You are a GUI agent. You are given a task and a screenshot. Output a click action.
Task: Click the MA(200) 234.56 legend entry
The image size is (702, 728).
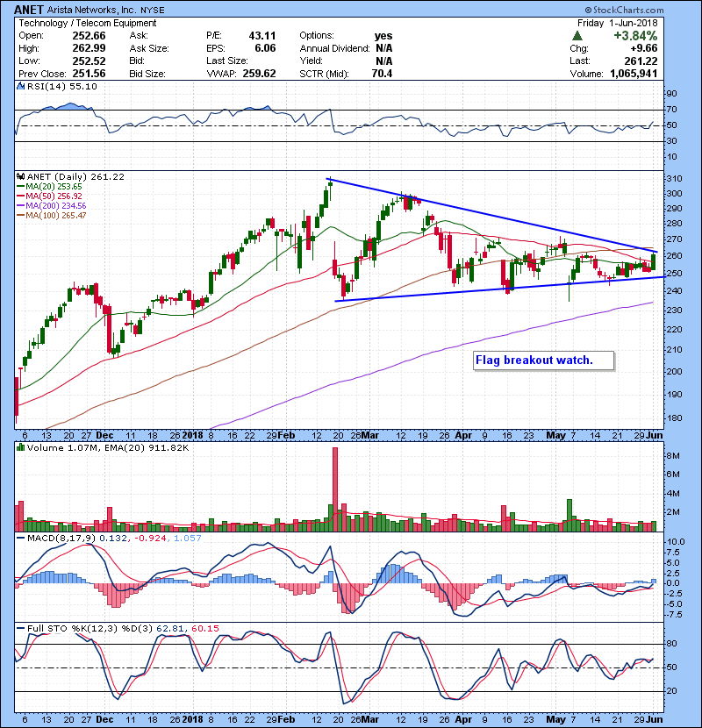[x=51, y=205]
